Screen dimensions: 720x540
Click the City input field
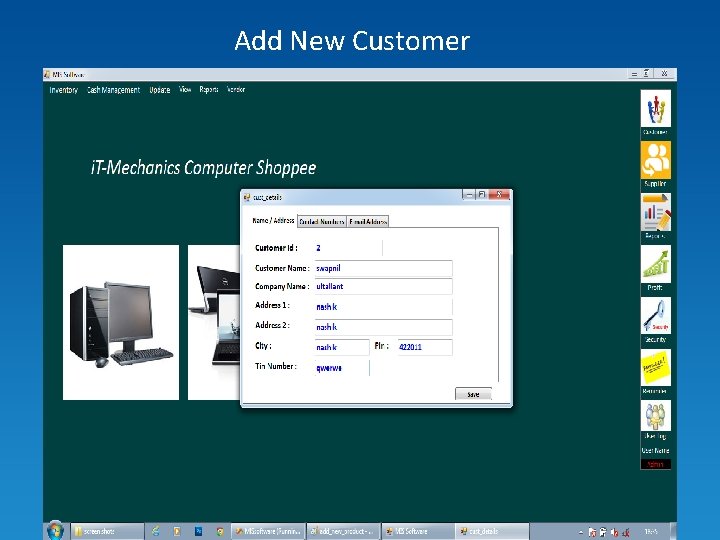342,347
